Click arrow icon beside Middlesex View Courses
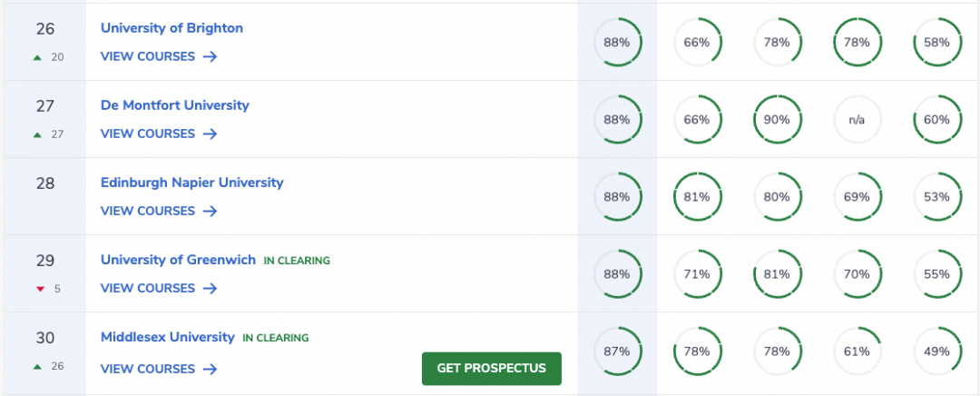This screenshot has height=396, width=980. [x=210, y=369]
